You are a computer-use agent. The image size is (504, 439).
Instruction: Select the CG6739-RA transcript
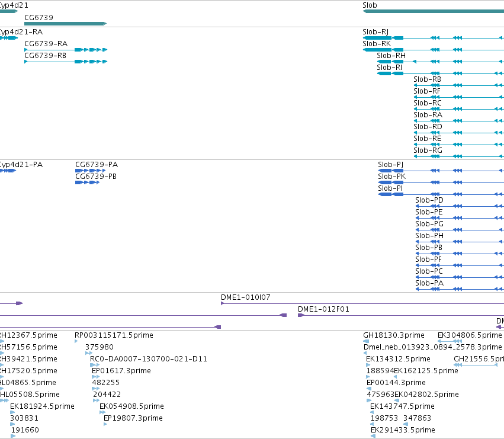coord(66,50)
